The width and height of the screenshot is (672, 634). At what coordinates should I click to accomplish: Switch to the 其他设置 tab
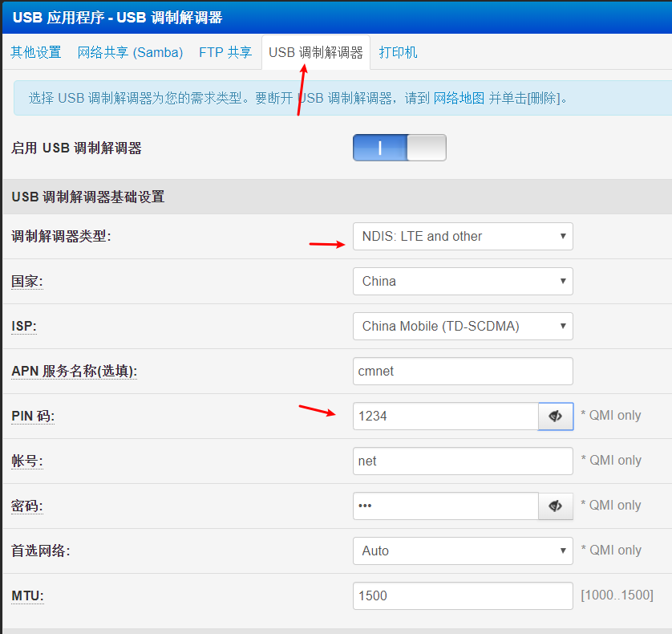[x=36, y=52]
